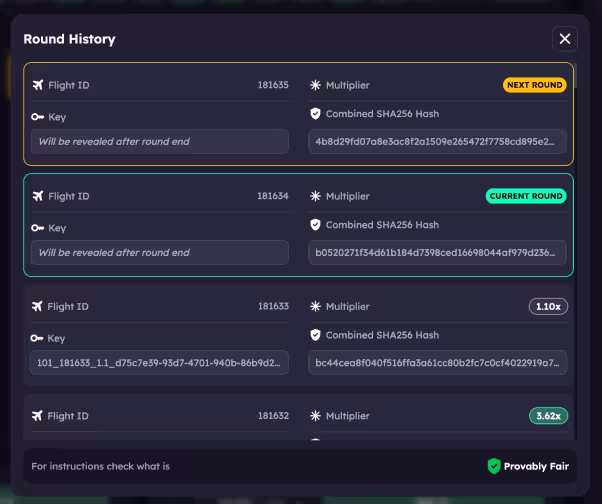602x504 pixels.
Task: Select the hash field starting with 4b8d29fd
Action: tap(437, 142)
